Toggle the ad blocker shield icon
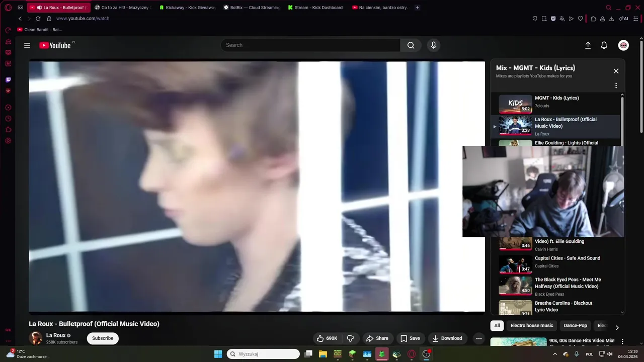The image size is (644, 362). pyautogui.click(x=553, y=19)
